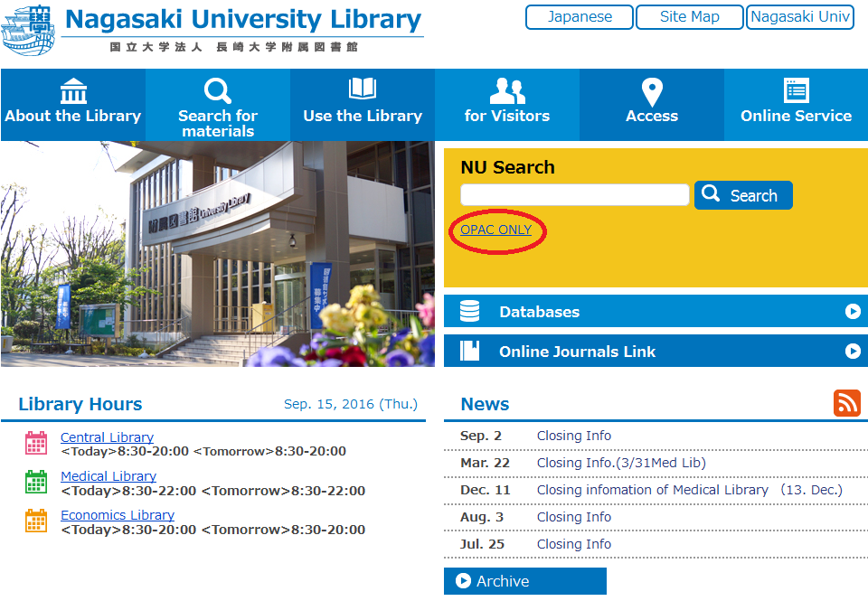Open the Sep. 2 Closing Info news

[574, 436]
